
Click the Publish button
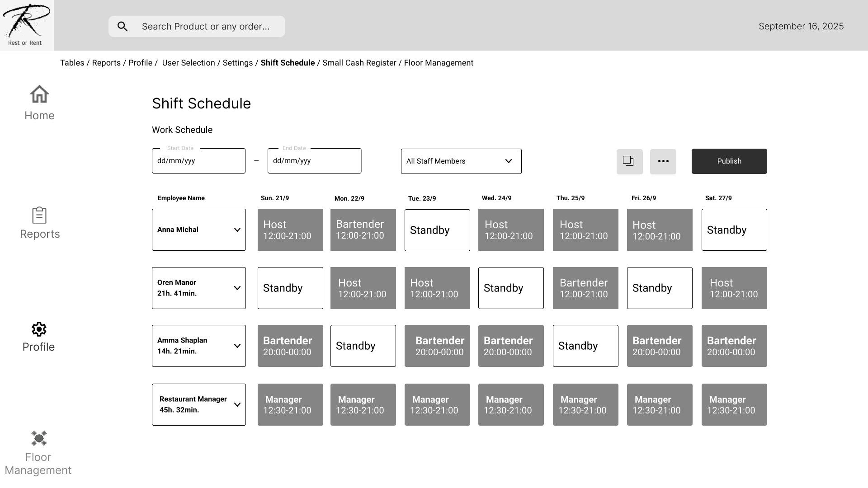click(729, 161)
